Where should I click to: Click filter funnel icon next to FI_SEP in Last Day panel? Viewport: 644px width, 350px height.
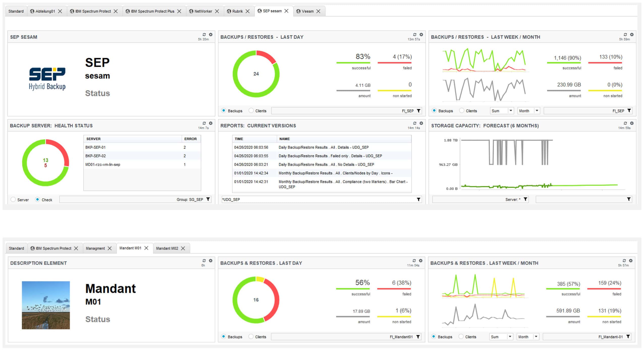[419, 111]
